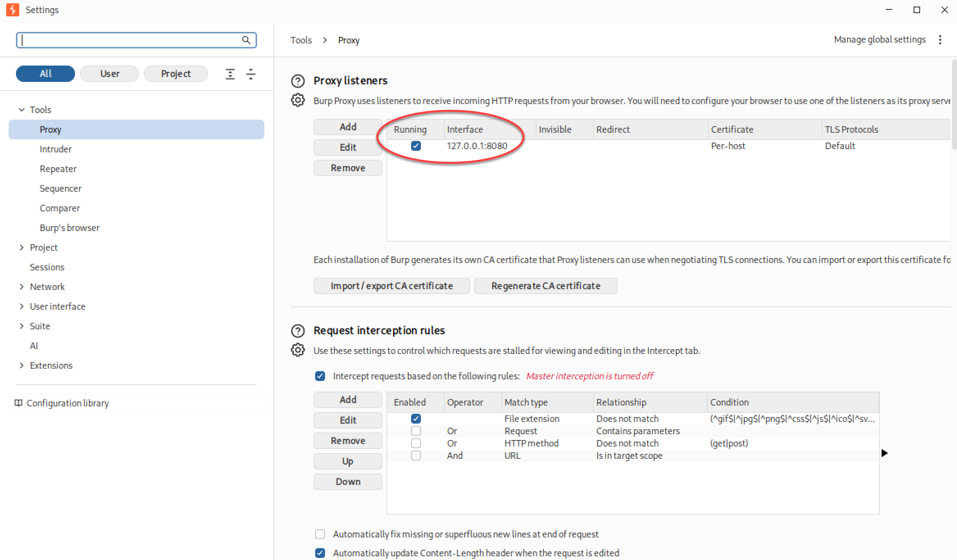Enable the HTTP method rule checkbox

coord(416,443)
